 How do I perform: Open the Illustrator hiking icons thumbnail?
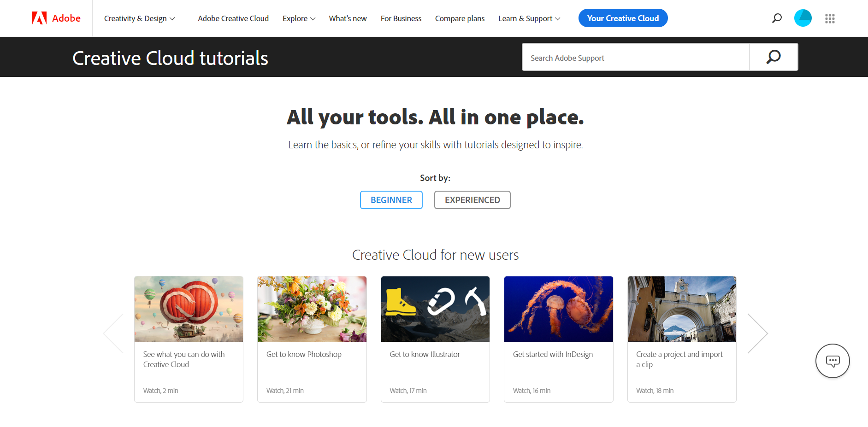(x=435, y=309)
